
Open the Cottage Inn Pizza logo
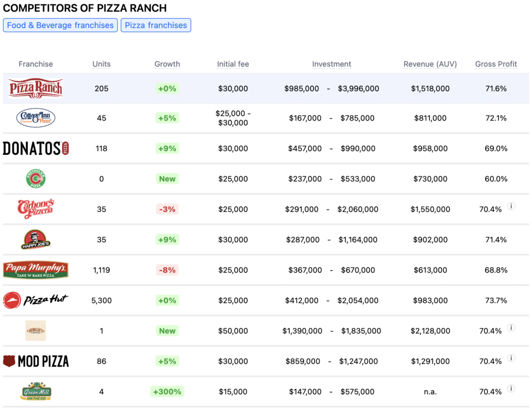coord(36,118)
